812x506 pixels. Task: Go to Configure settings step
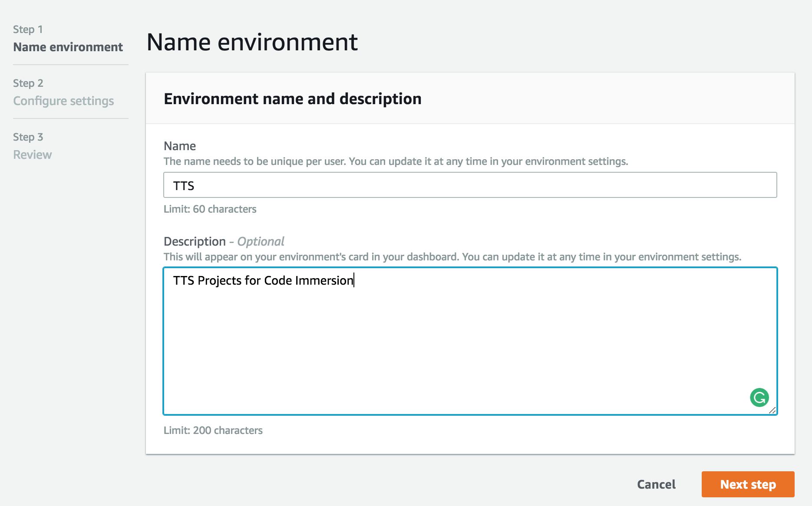tap(63, 101)
